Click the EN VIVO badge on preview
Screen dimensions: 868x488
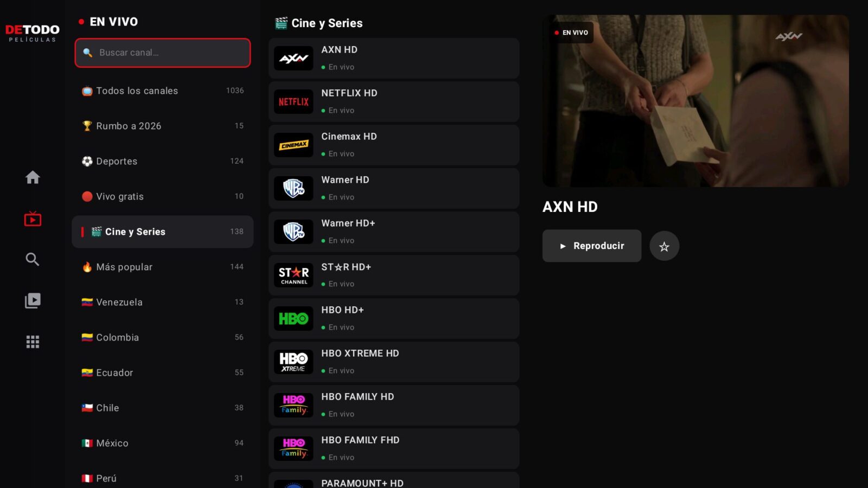571,33
